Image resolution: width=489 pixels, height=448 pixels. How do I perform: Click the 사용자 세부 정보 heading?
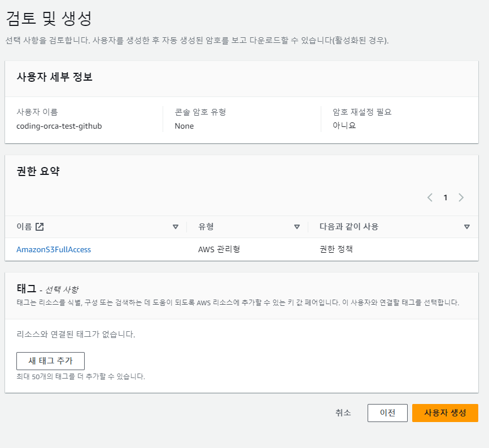click(x=55, y=77)
